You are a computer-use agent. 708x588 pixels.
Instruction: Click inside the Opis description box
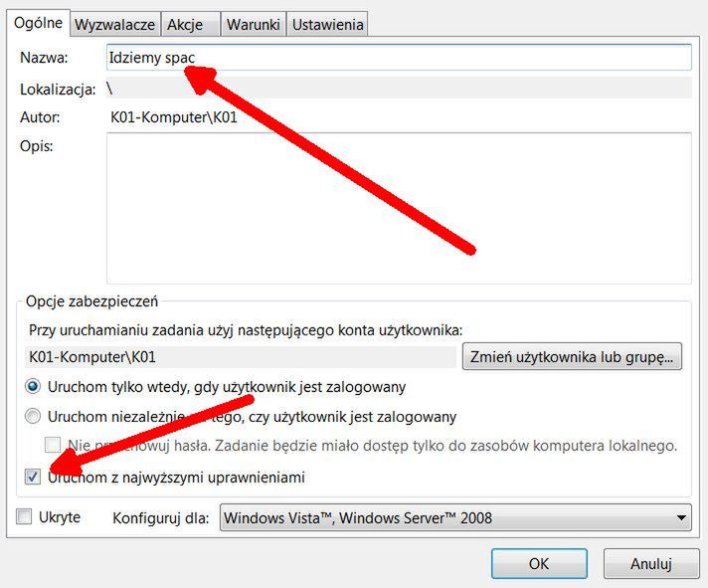coord(399,208)
